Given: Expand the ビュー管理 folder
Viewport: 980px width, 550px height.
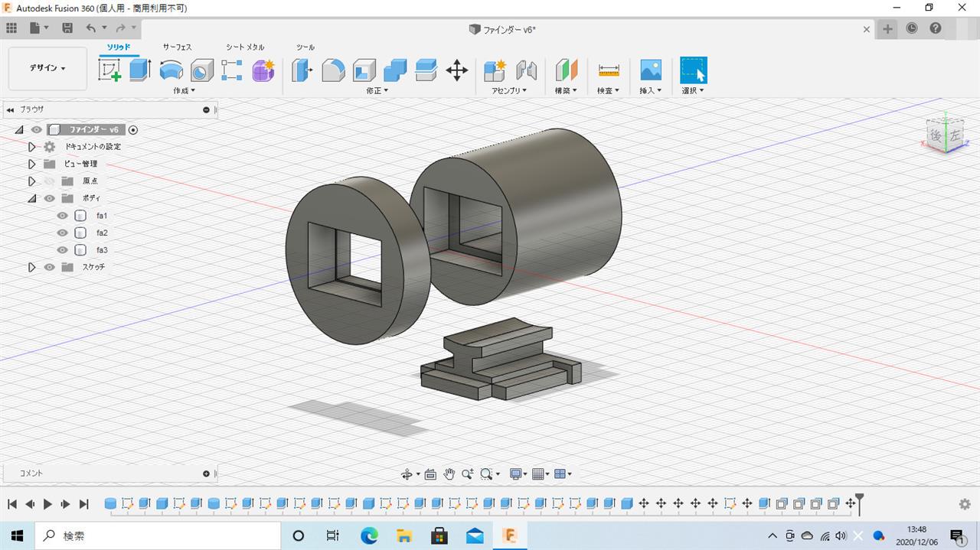Looking at the screenshot, I should [31, 164].
